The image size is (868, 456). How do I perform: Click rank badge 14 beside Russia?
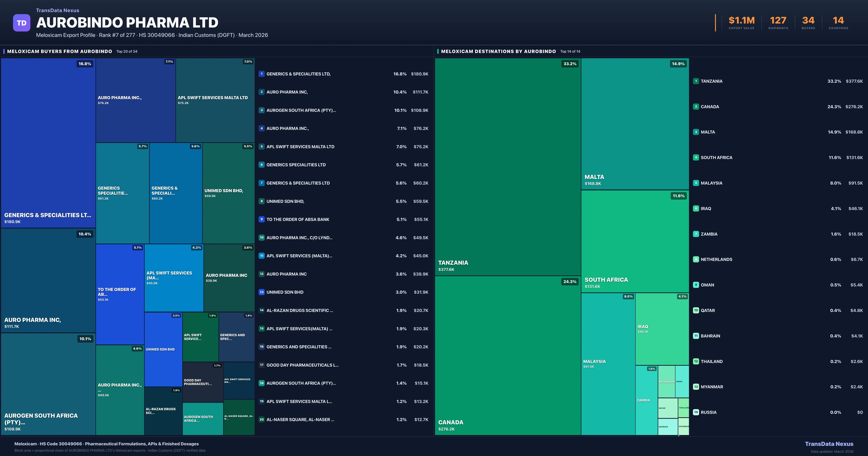coord(696,412)
